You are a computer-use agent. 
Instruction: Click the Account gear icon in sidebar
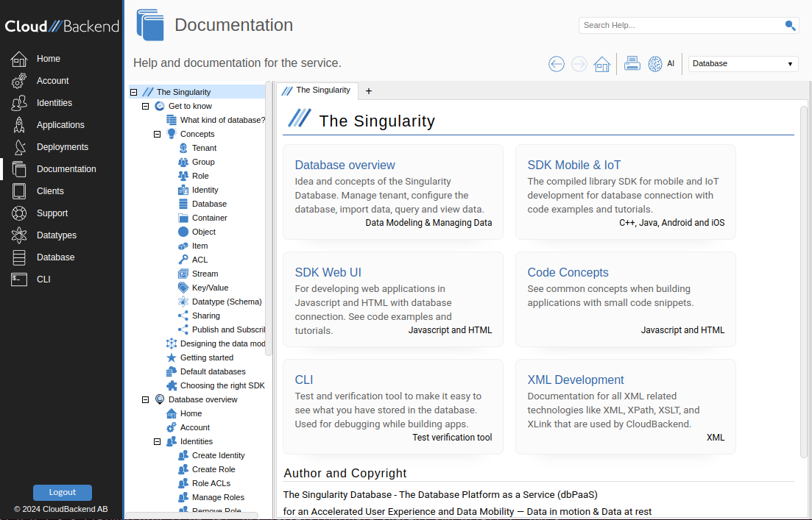coord(19,81)
